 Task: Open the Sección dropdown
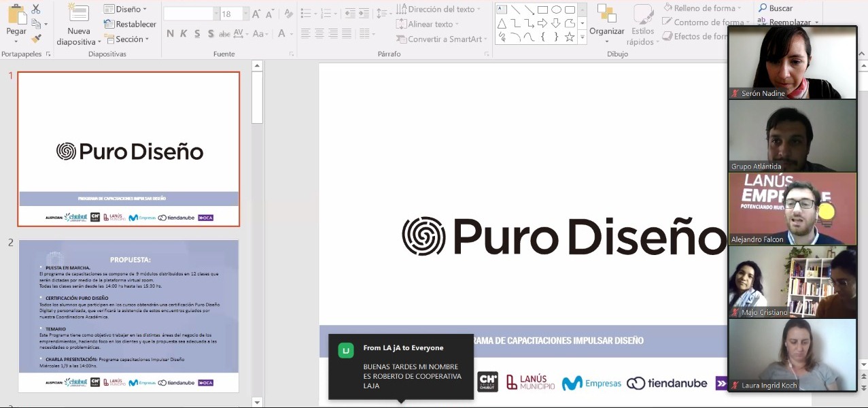pyautogui.click(x=126, y=39)
